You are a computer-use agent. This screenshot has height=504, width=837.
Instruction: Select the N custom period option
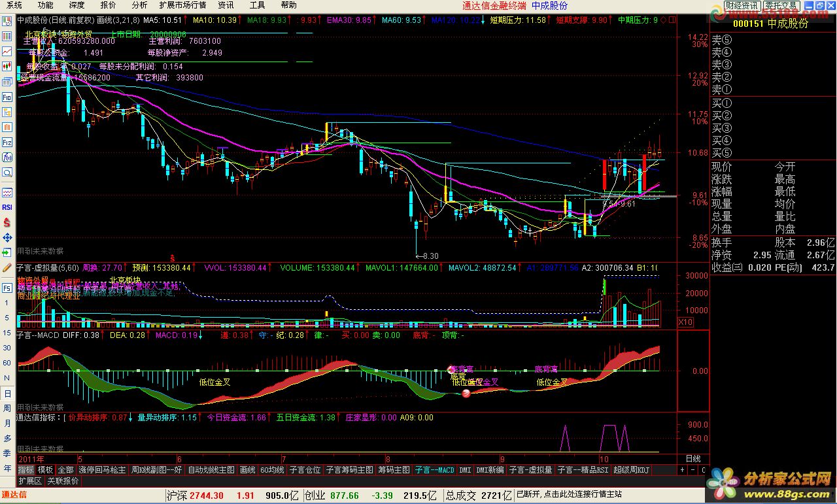coord(7,378)
